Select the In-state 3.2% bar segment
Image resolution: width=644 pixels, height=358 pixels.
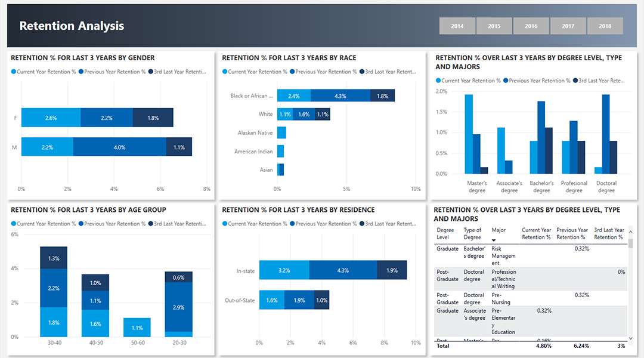284,270
